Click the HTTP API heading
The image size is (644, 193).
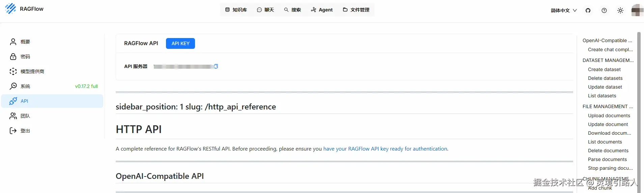[x=139, y=129]
